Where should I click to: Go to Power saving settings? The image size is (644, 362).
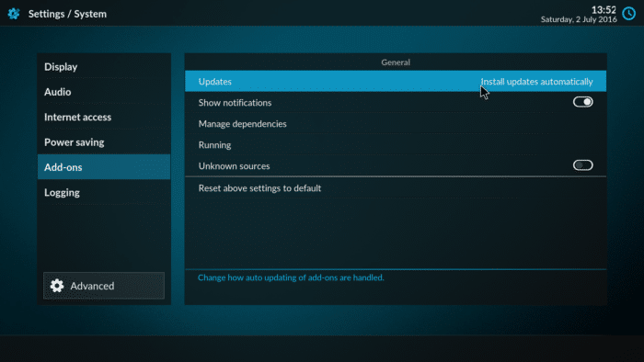tap(104, 141)
